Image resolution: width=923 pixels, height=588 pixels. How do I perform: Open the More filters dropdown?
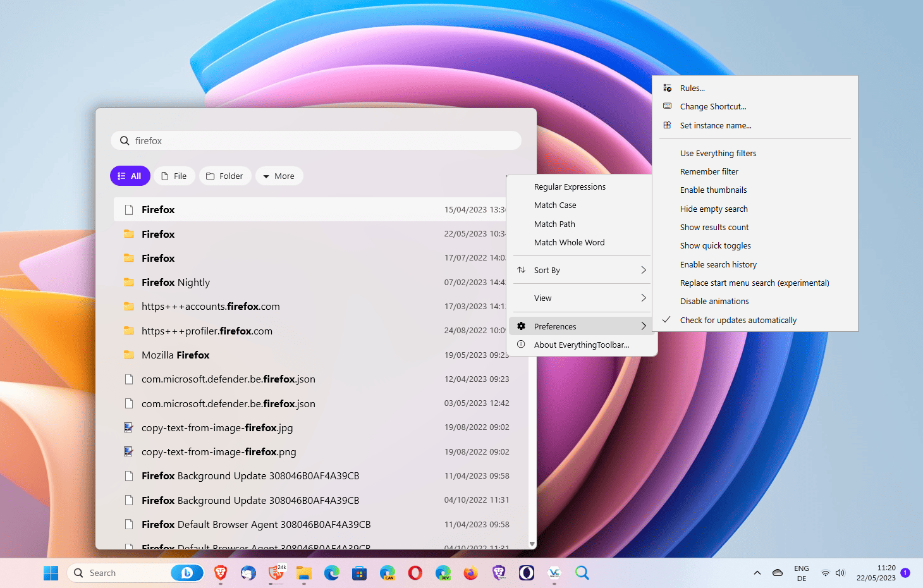coord(279,176)
